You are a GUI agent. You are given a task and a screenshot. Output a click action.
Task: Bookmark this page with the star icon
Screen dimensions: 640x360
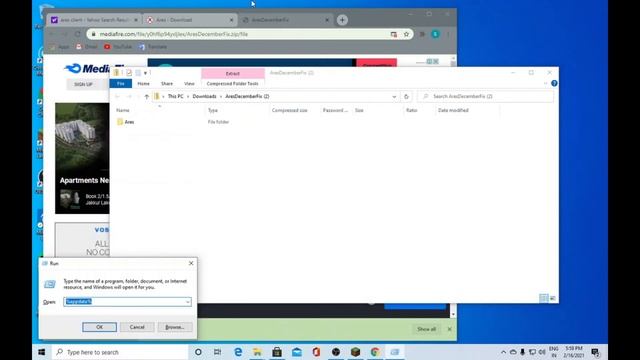406,34
